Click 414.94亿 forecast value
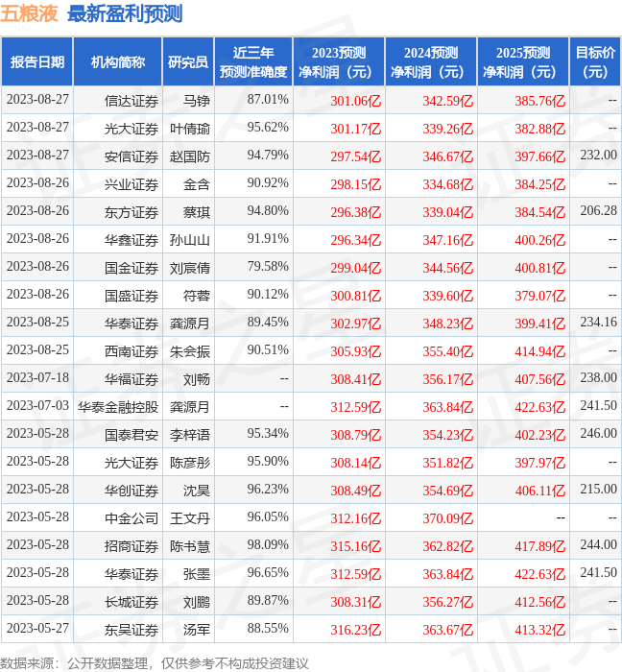The width and height of the screenshot is (622, 672). click(x=540, y=352)
